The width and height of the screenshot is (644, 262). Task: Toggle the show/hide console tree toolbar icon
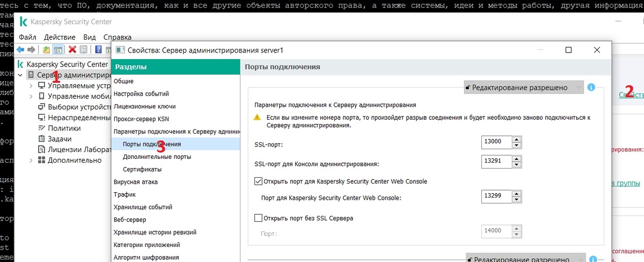[x=57, y=50]
